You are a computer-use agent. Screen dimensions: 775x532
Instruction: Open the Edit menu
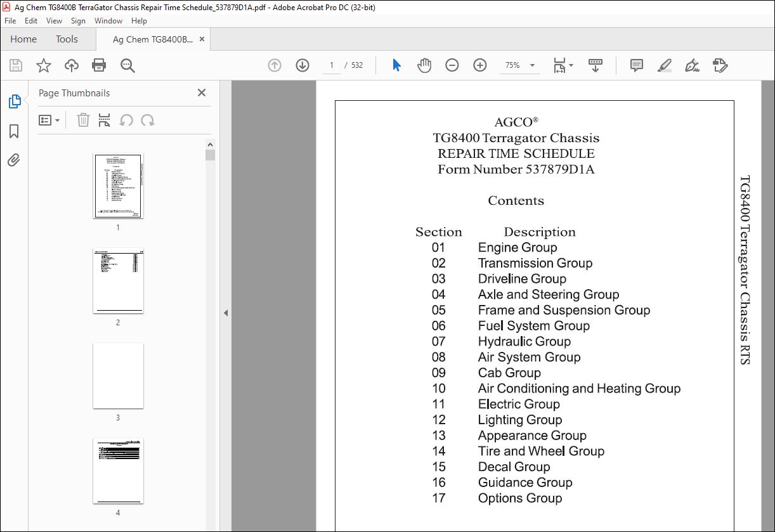[x=31, y=21]
